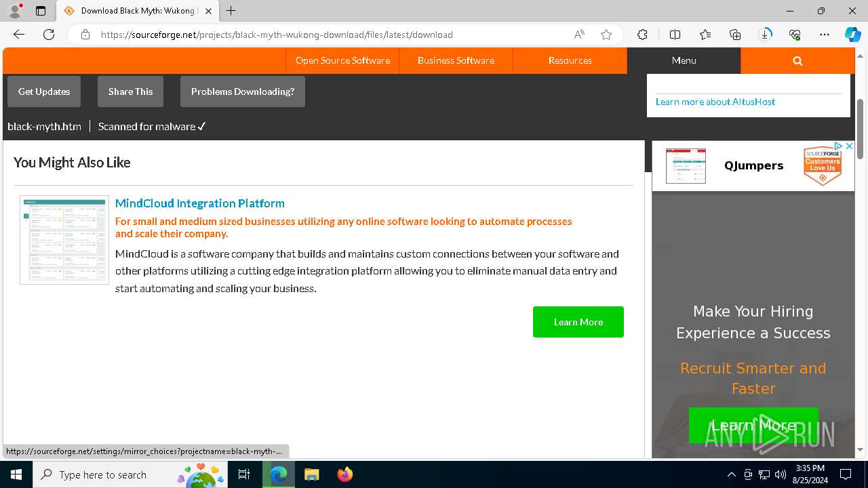The height and width of the screenshot is (488, 868).
Task: Close the ad with X icon
Action: click(x=849, y=146)
